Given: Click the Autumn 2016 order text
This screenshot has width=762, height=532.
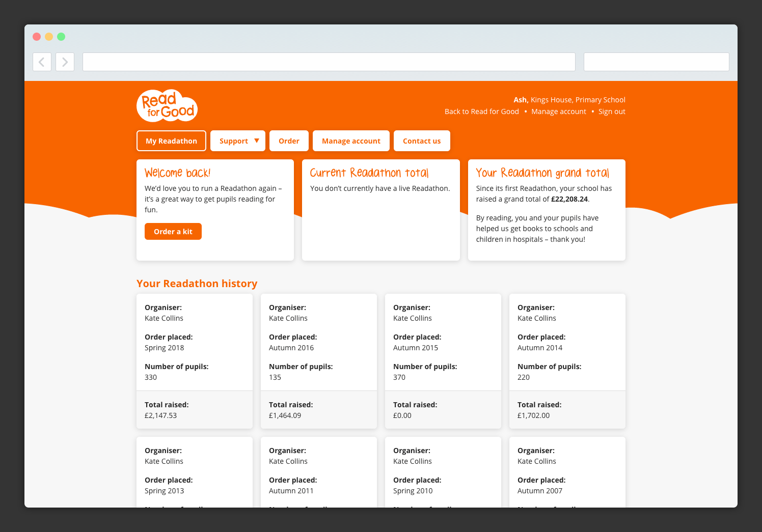Looking at the screenshot, I should (x=291, y=348).
